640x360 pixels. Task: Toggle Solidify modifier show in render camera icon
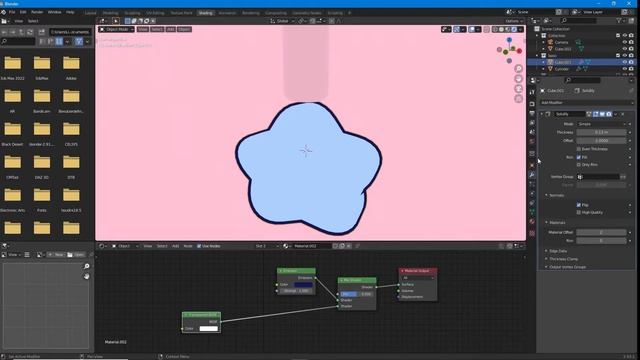coord(609,114)
